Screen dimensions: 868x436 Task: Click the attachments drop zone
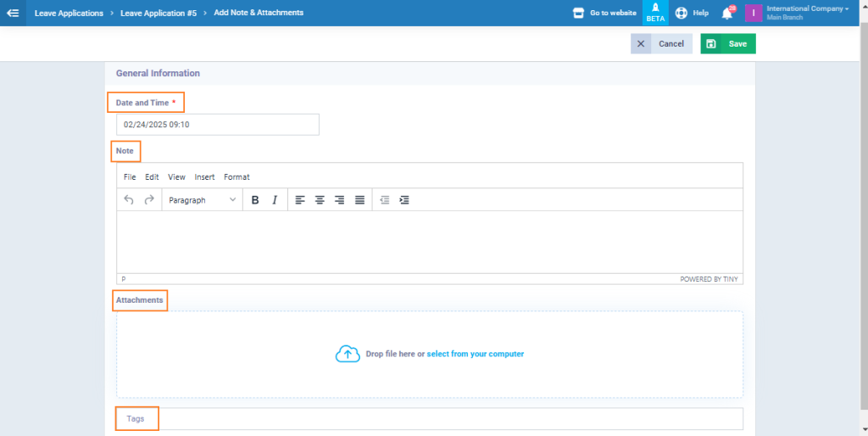(x=430, y=354)
